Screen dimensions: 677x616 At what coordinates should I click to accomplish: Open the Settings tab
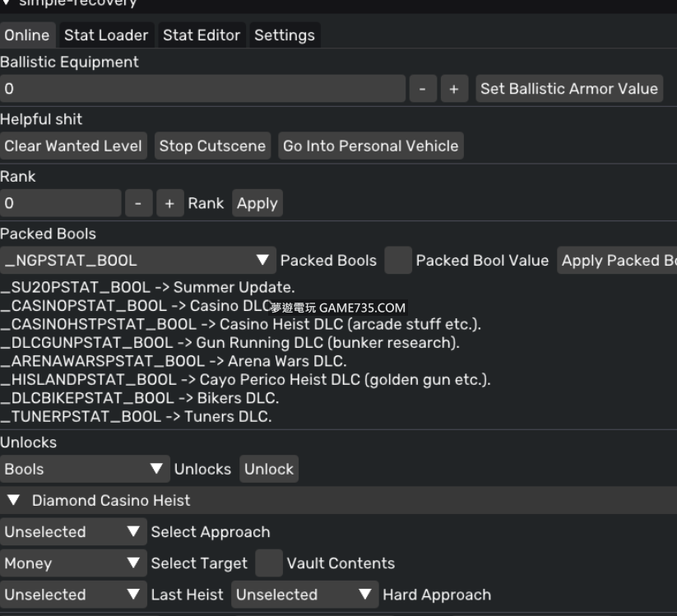285,35
